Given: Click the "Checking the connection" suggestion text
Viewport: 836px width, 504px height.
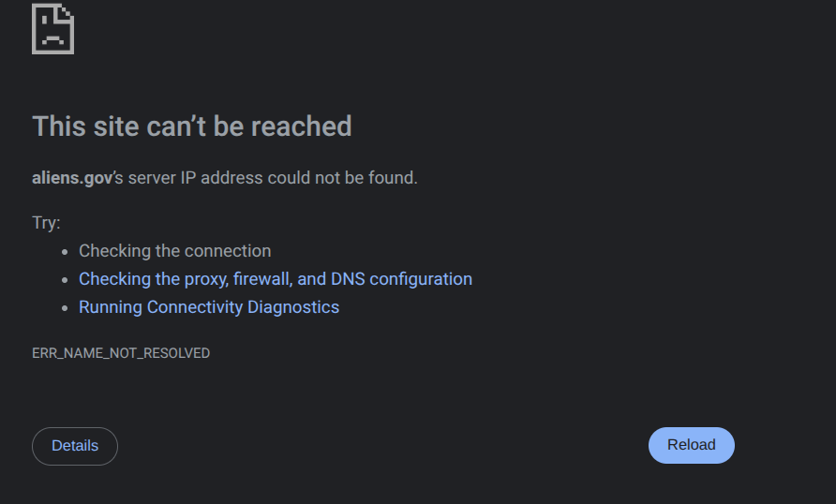Looking at the screenshot, I should click(x=175, y=251).
